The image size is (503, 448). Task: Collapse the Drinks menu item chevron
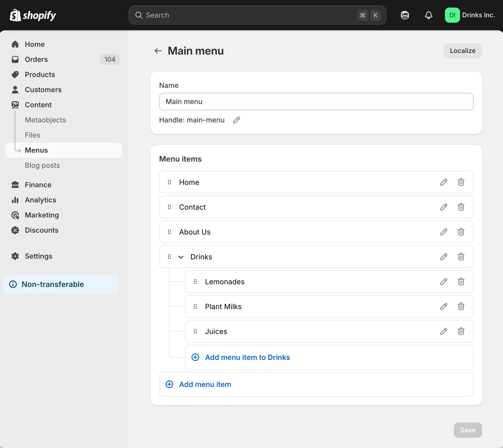(180, 257)
